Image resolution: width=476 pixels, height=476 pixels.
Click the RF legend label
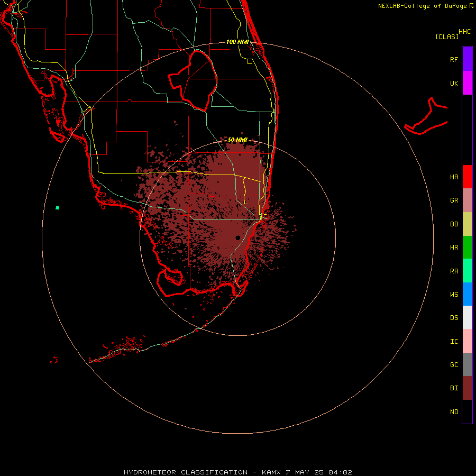click(x=454, y=59)
